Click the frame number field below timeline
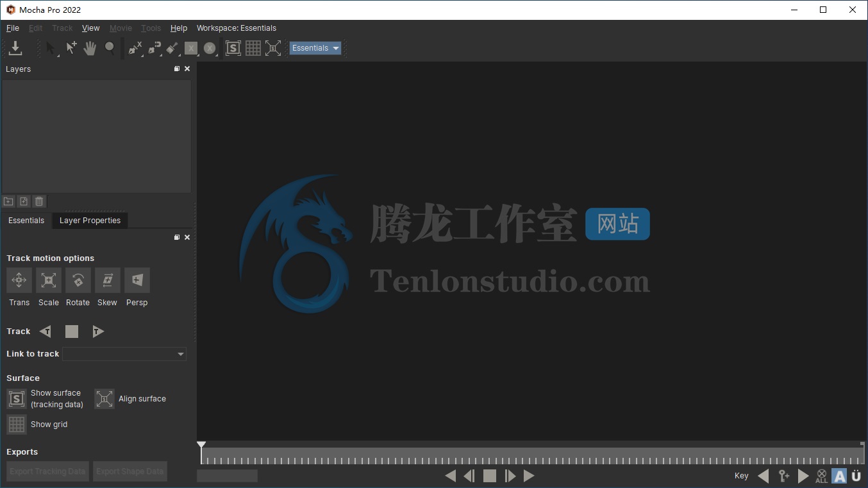 click(x=227, y=476)
